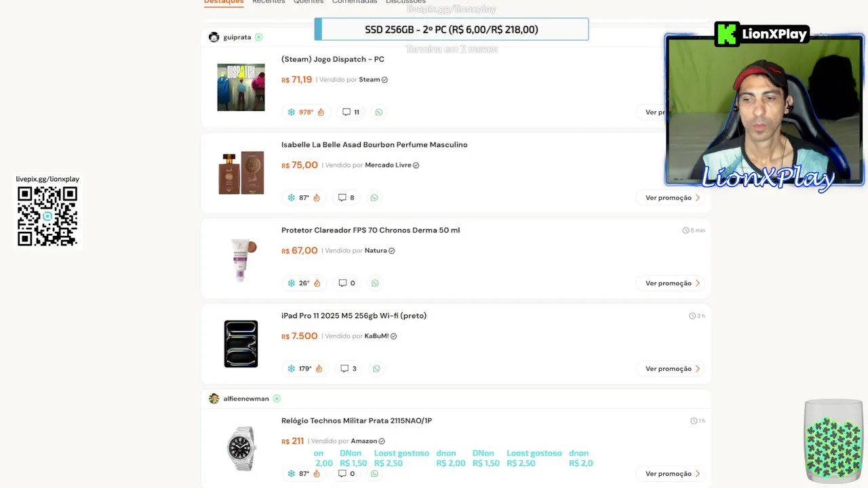868x488 pixels.
Task: Click the R$ 71,19 price
Action: point(297,79)
